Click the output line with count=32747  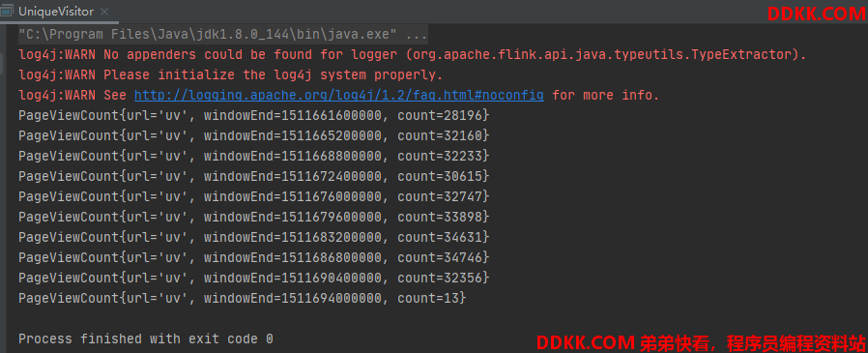tap(254, 196)
